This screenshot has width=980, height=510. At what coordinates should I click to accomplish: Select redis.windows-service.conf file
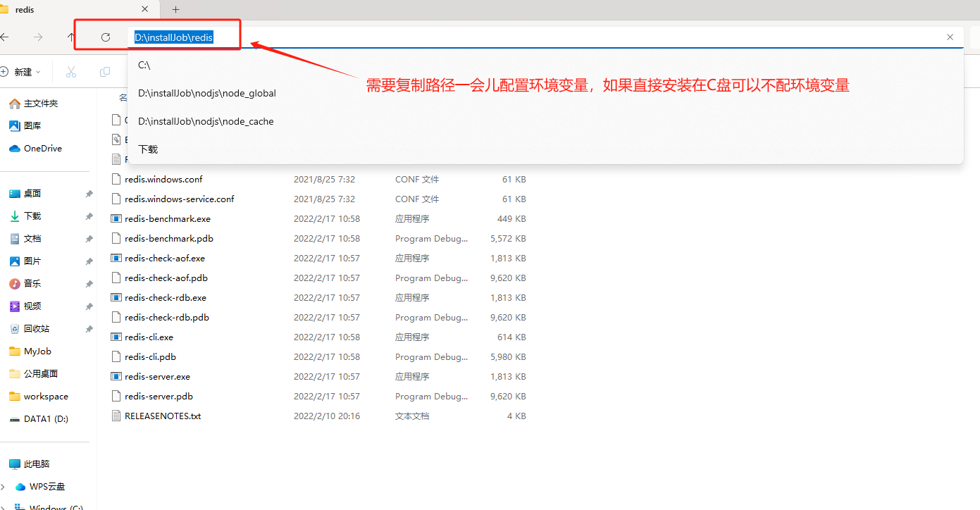[x=180, y=199]
